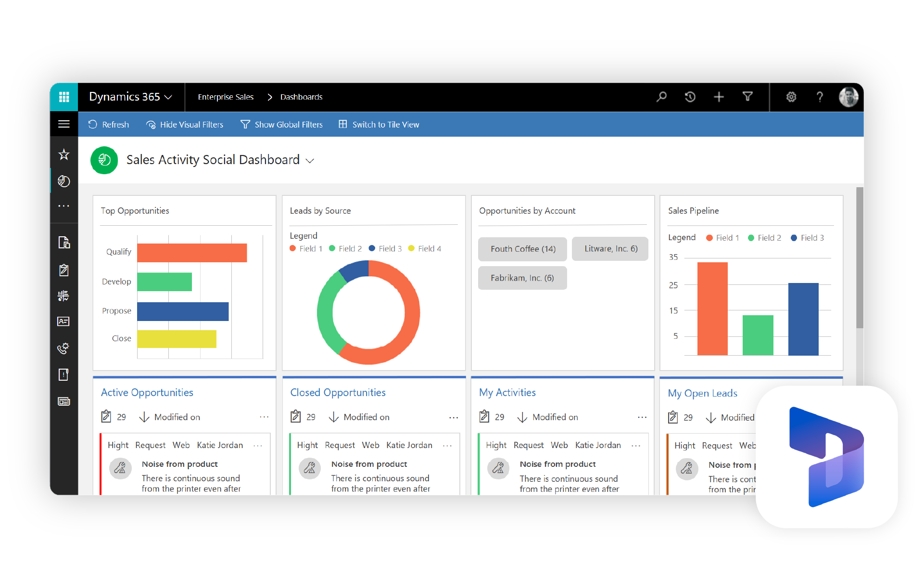Click Field 2 legend in Sales Pipeline
Screen dimensions: 924x578
765,238
